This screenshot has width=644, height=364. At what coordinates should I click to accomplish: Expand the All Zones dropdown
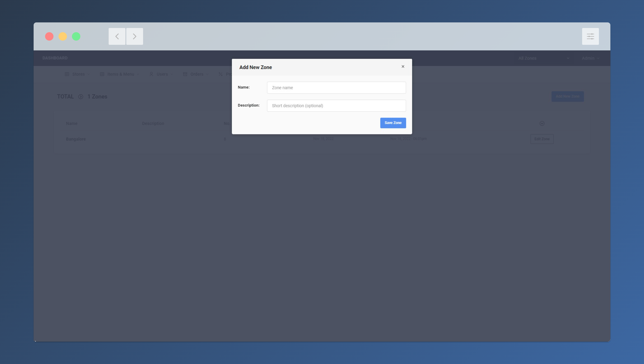543,58
